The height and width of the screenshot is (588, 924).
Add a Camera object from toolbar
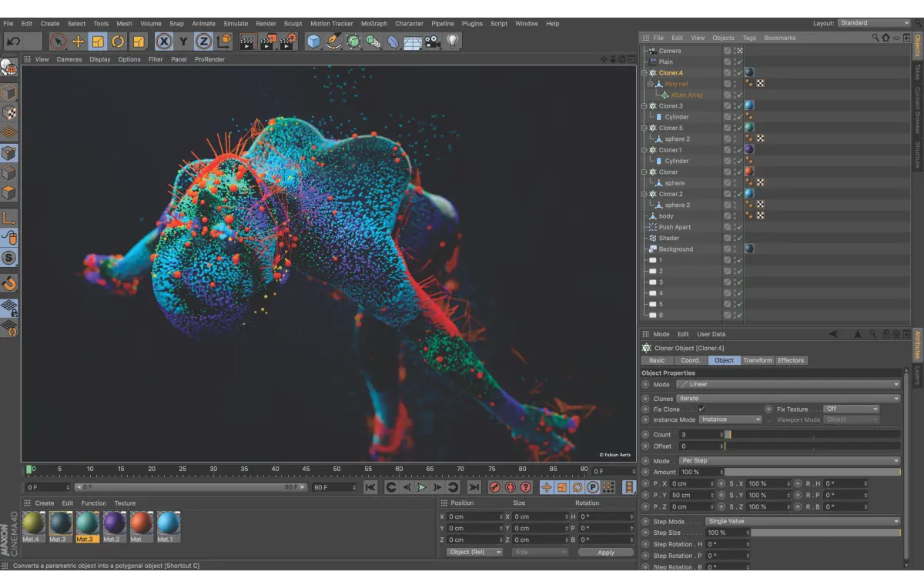(x=433, y=42)
